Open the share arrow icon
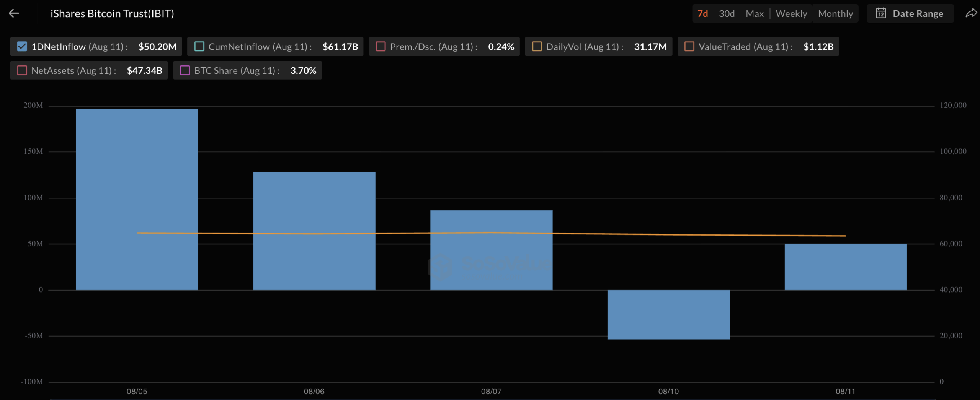This screenshot has height=400, width=980. tap(971, 14)
